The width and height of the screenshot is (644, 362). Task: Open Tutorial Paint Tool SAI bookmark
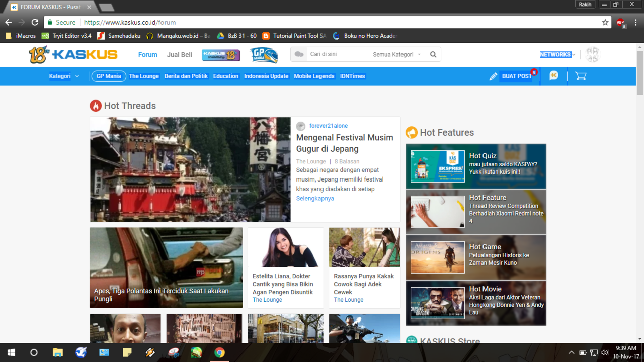294,36
